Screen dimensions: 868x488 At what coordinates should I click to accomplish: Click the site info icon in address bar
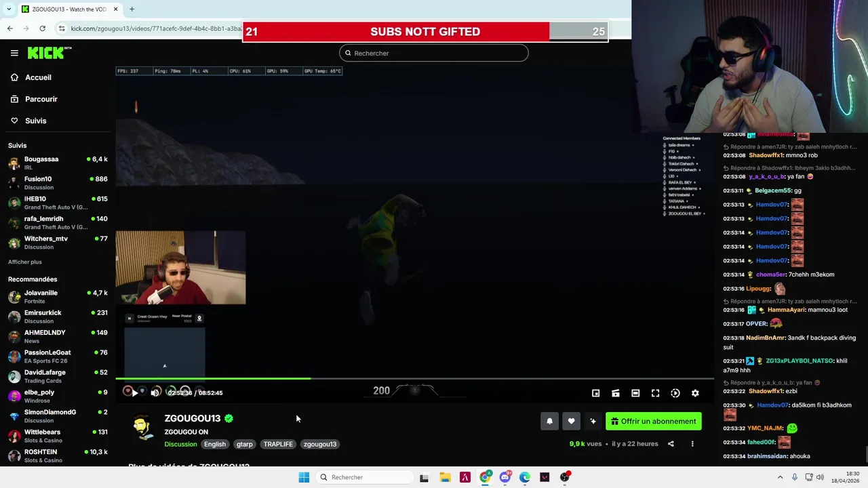[62, 28]
